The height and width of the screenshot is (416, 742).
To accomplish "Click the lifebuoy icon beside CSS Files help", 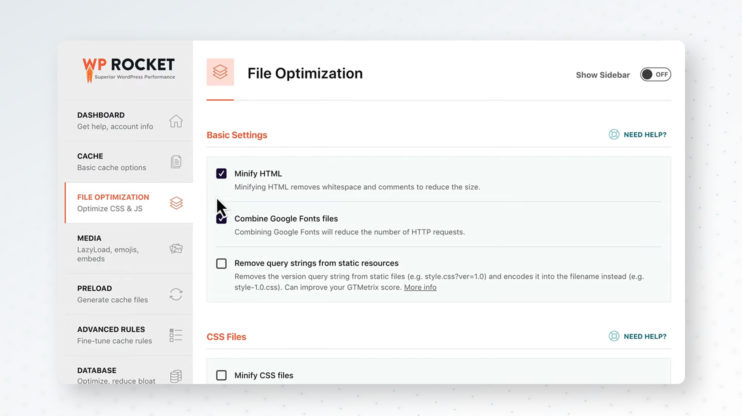I will (x=614, y=336).
